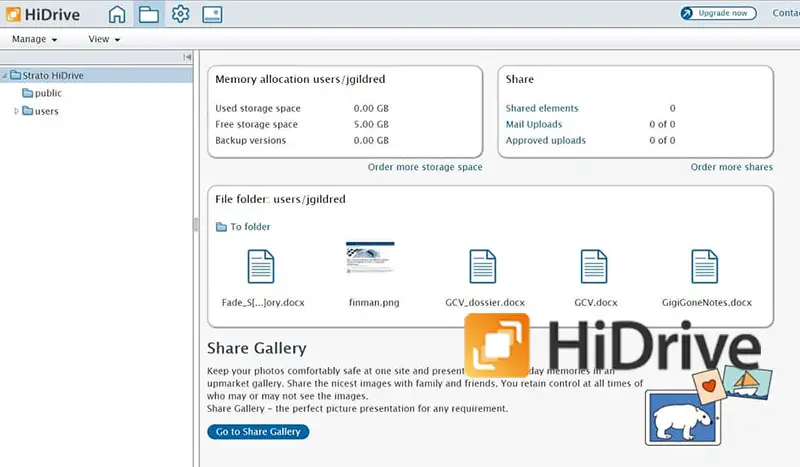Select the GCV.docx file icon
This screenshot has height=467, width=800.
coord(594,266)
